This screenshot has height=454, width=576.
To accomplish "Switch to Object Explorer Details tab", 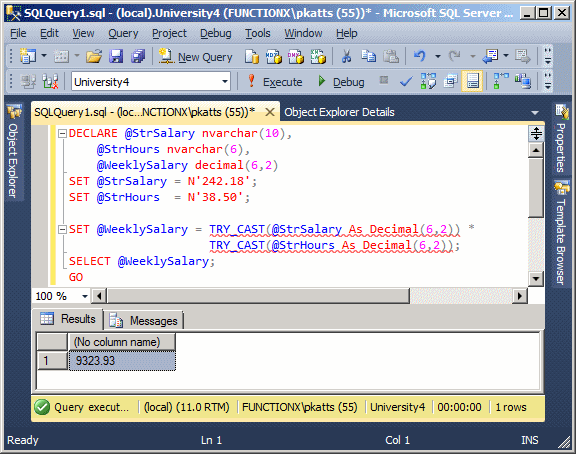I will click(x=339, y=112).
